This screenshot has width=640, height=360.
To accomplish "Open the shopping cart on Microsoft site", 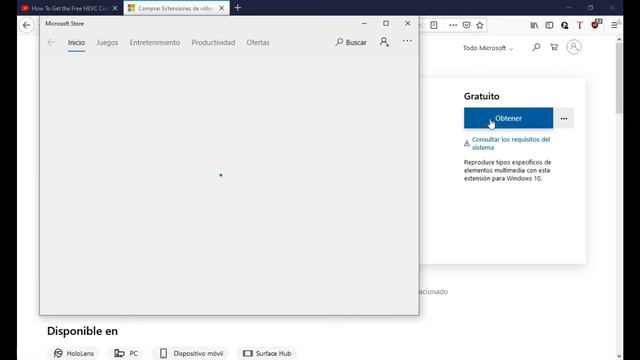I will (554, 47).
